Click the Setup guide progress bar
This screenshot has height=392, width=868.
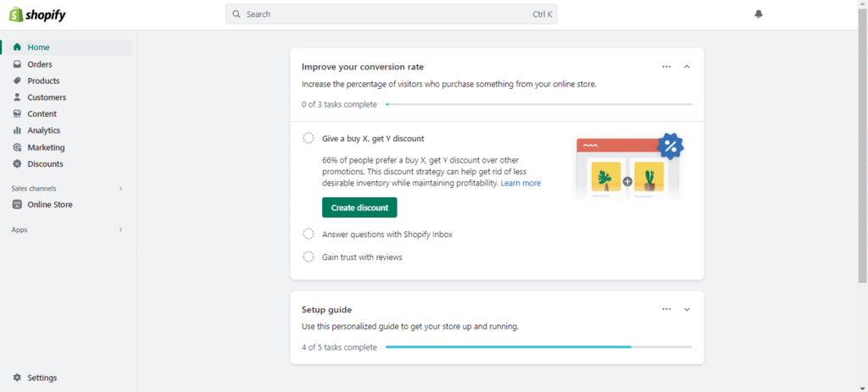(538, 347)
